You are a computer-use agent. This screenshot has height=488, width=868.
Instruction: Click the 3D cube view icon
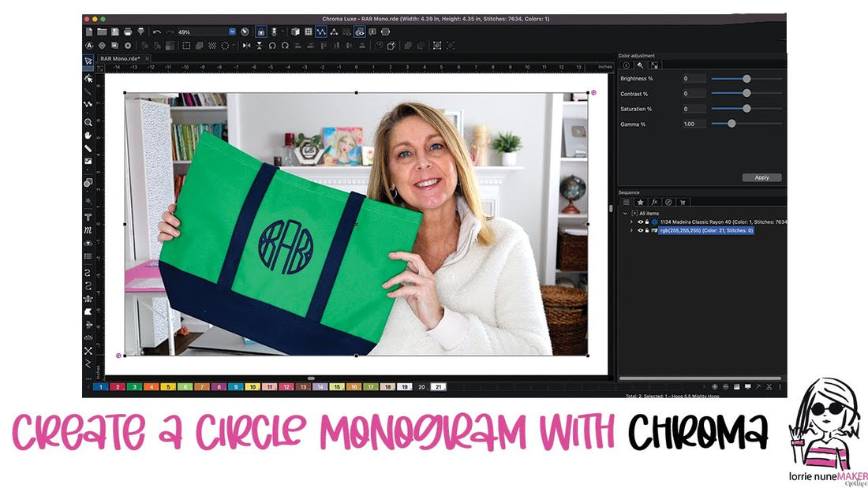click(294, 31)
